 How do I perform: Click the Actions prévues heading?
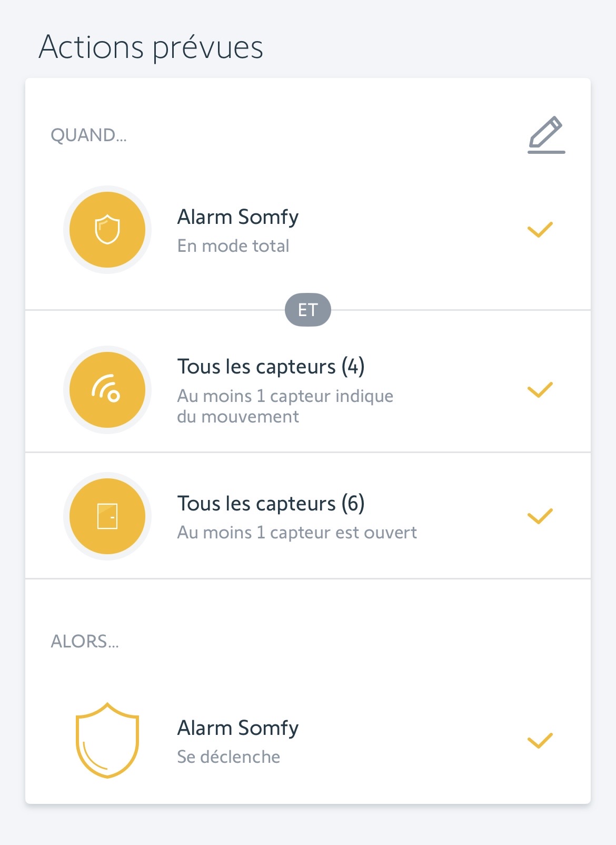[151, 47]
